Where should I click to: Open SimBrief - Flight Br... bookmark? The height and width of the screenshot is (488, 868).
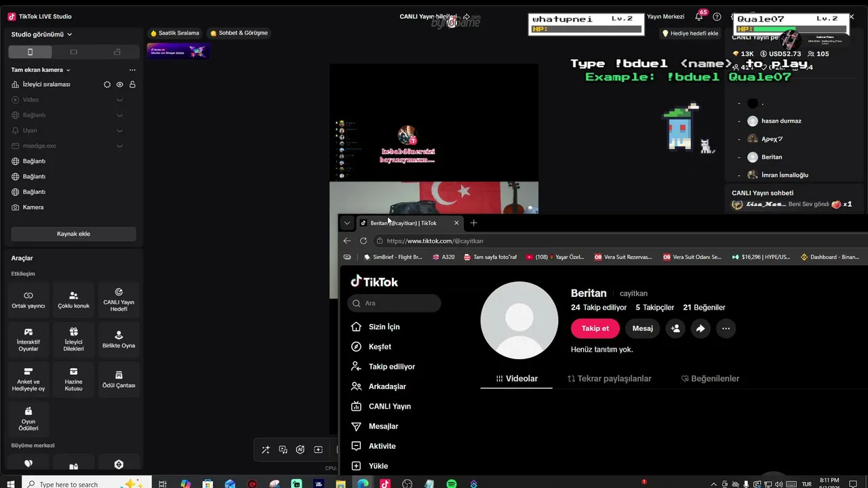[x=393, y=258]
